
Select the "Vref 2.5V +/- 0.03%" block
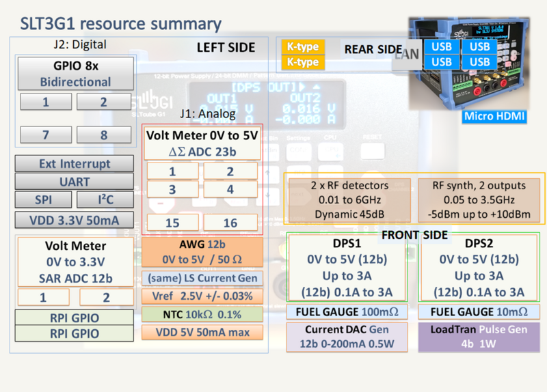point(202,296)
